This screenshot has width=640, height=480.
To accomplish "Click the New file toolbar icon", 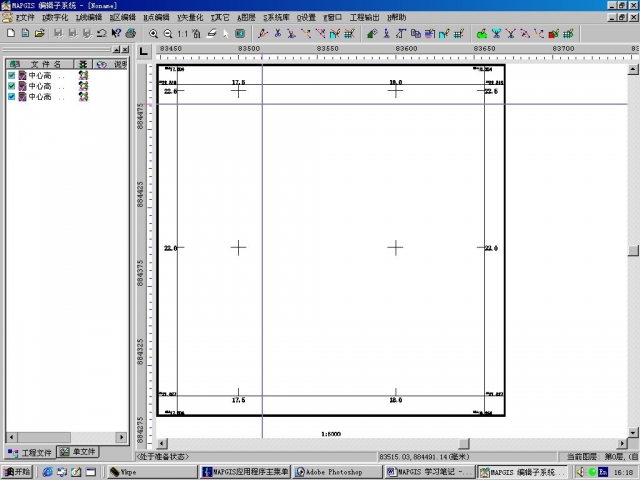I will click(x=10, y=33).
